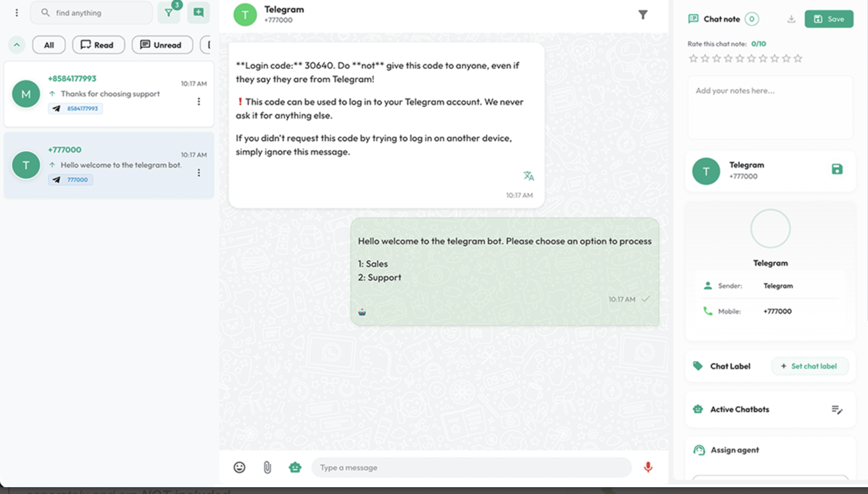The image size is (868, 494).
Task: Filter chats by Read
Action: coord(98,45)
